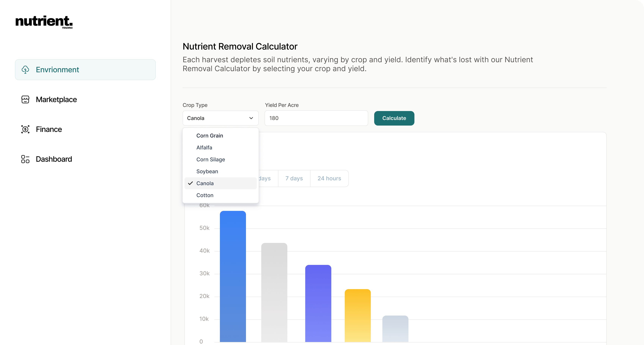The image size is (644, 345).
Task: Switch chart range to 24 hours
Action: 329,178
